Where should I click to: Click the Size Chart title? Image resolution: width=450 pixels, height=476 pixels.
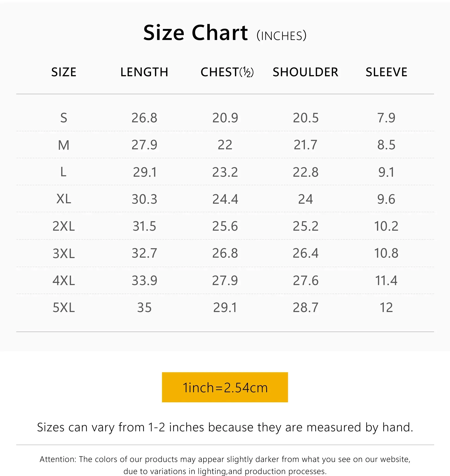pyautogui.click(x=196, y=33)
